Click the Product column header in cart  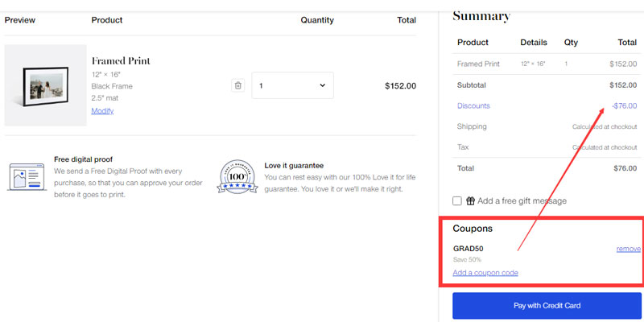[x=107, y=20]
